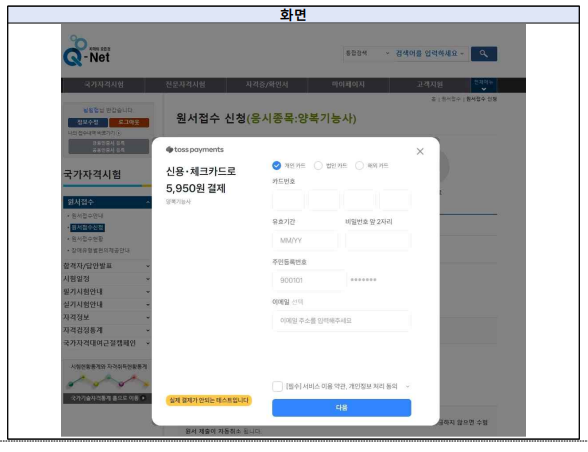
Task: Click the magnifier search button
Action: point(484,54)
